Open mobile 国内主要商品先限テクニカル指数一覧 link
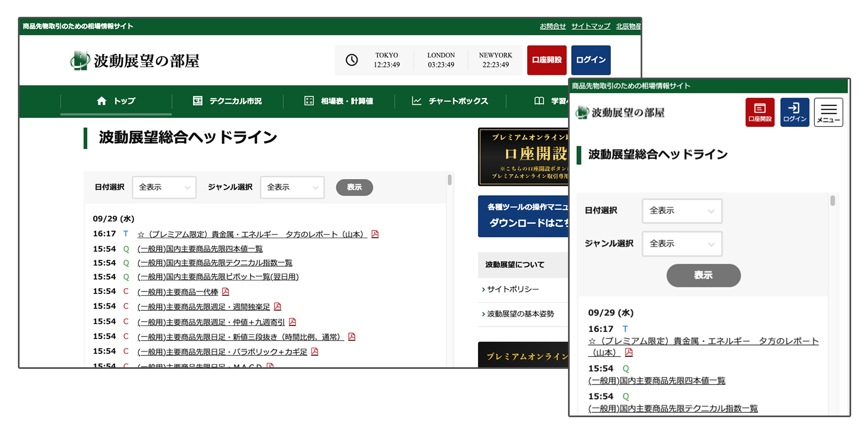 tap(673, 409)
